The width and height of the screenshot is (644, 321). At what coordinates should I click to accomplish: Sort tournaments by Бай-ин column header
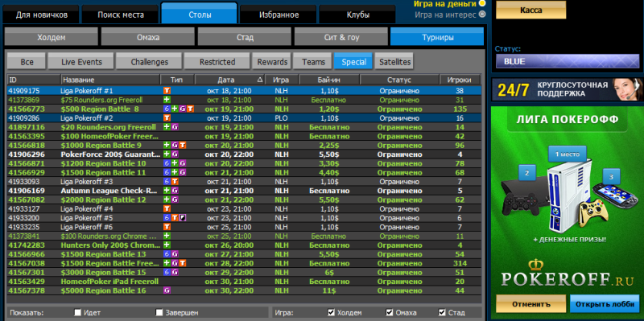[329, 80]
